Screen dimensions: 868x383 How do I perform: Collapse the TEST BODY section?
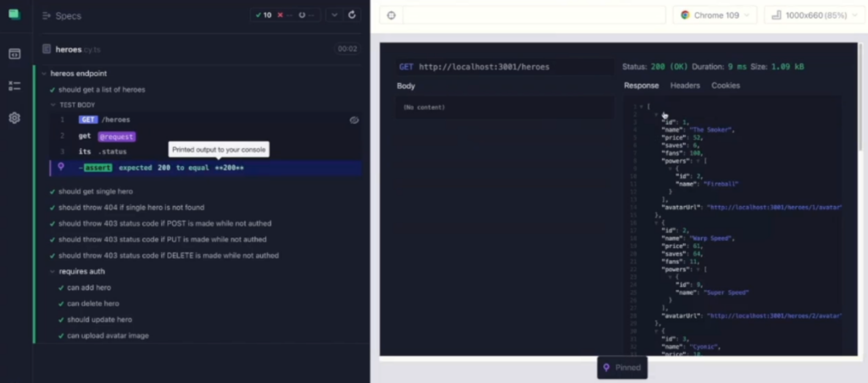point(53,105)
